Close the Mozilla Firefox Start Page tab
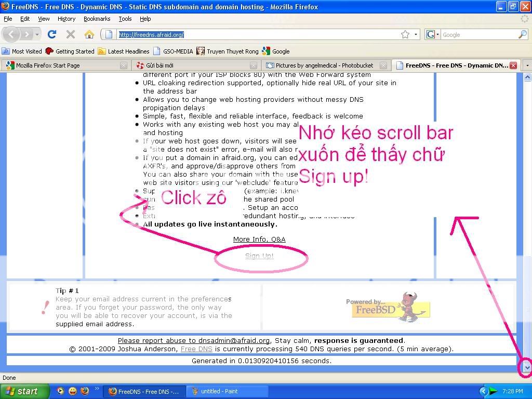 coord(124,65)
